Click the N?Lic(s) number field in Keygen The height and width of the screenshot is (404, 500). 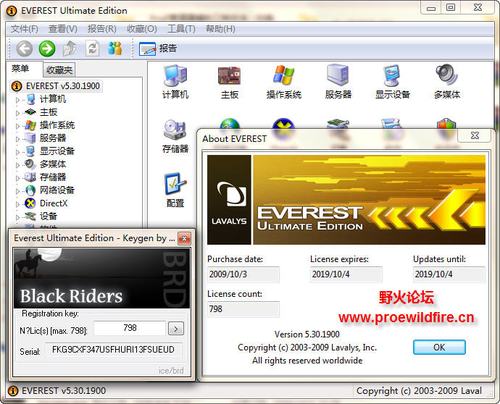click(x=130, y=328)
